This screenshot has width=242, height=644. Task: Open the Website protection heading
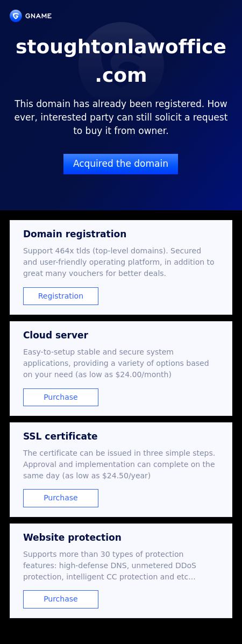tap(72, 537)
